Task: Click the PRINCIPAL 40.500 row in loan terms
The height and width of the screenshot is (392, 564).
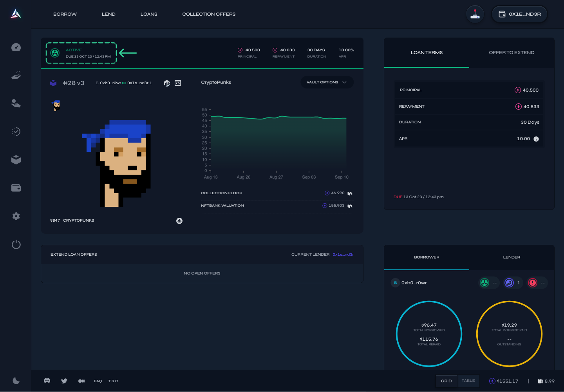Action: coord(469,90)
